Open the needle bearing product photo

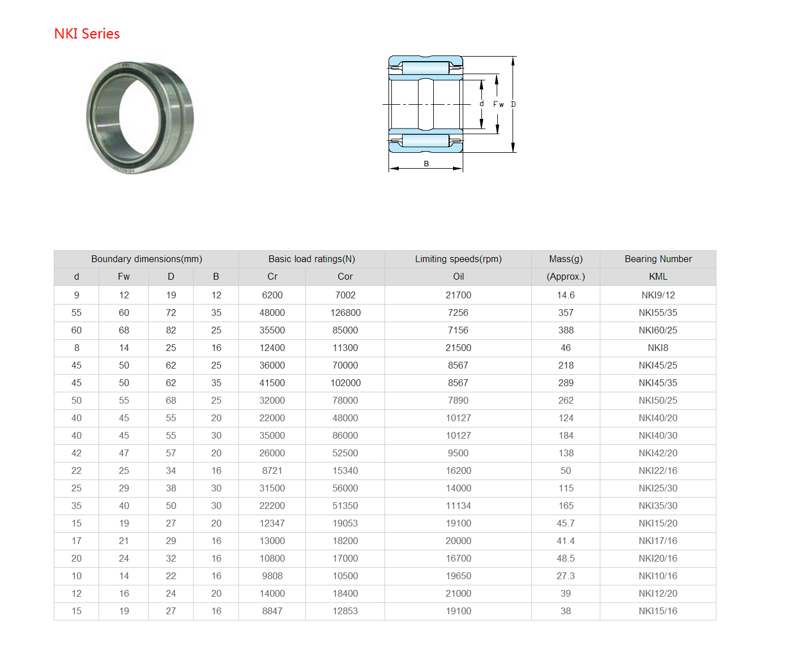point(140,117)
